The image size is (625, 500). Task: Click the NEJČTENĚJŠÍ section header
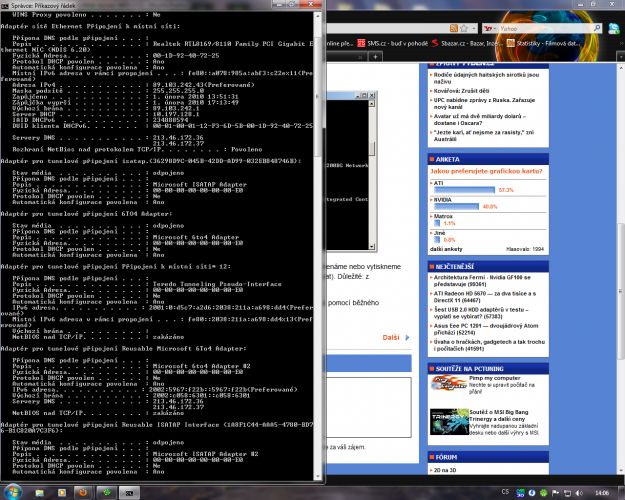[x=488, y=266]
